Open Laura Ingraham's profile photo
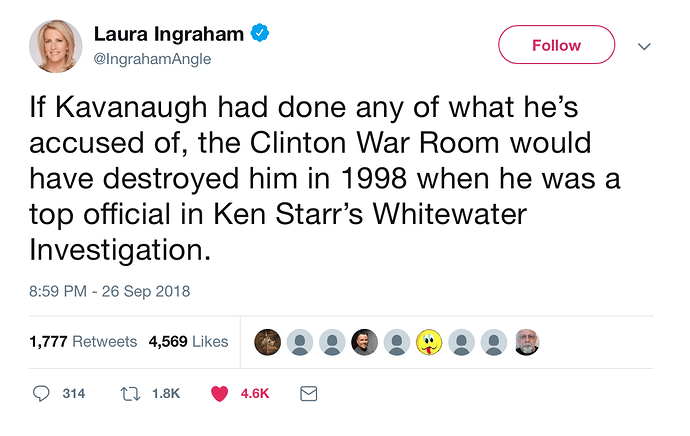 click(56, 46)
